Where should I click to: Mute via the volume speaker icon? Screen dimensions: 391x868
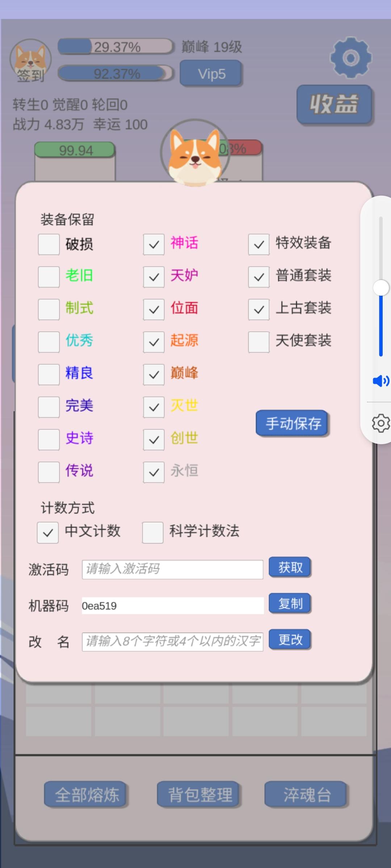[x=381, y=381]
